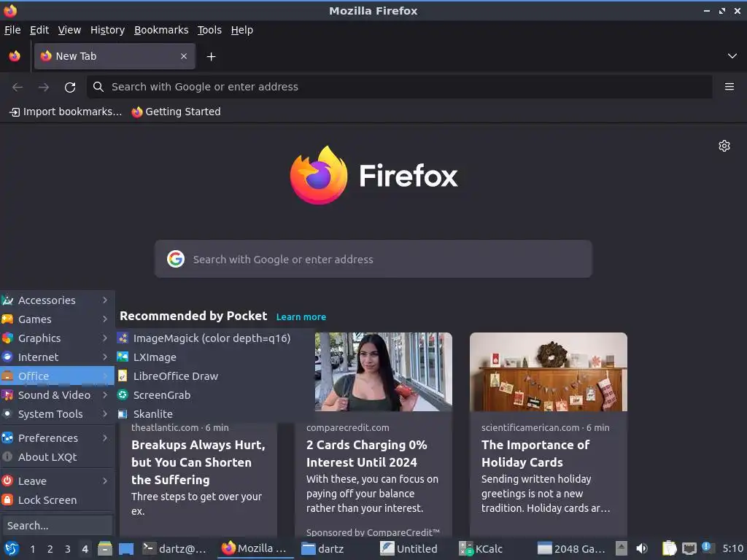Image resolution: width=747 pixels, height=560 pixels.
Task: Click the Learn more Pocket link
Action: [301, 316]
